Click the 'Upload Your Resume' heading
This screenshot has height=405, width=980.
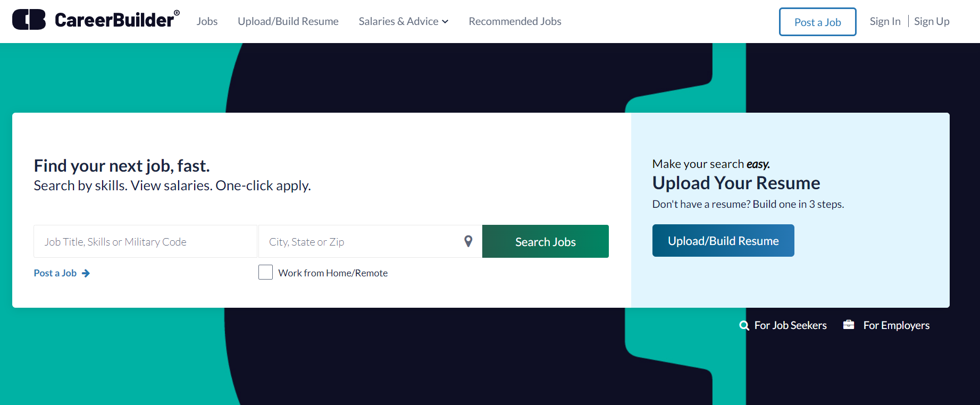736,183
